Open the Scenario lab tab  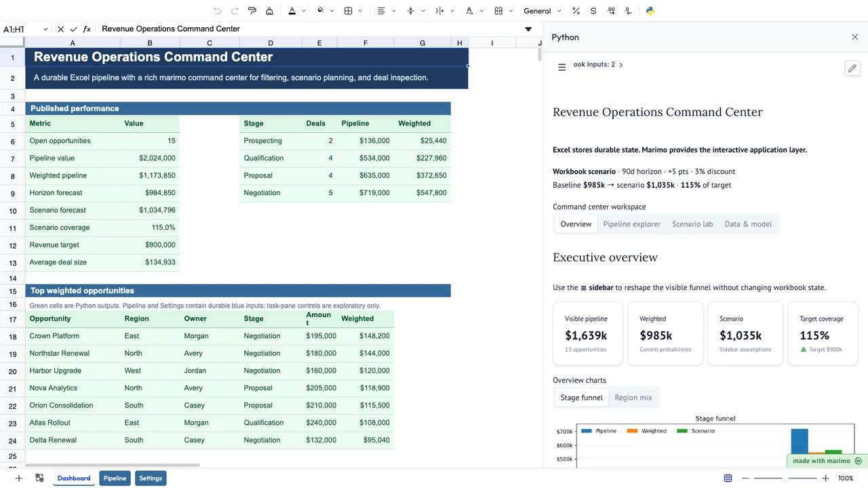692,224
